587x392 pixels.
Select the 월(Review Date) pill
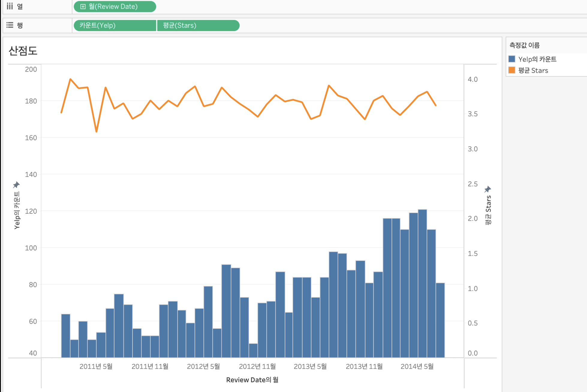(x=115, y=7)
